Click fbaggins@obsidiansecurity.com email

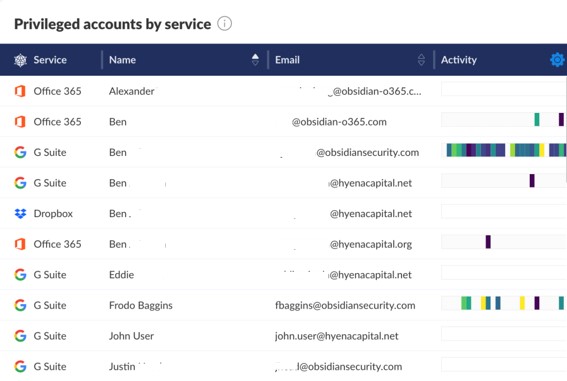345,305
